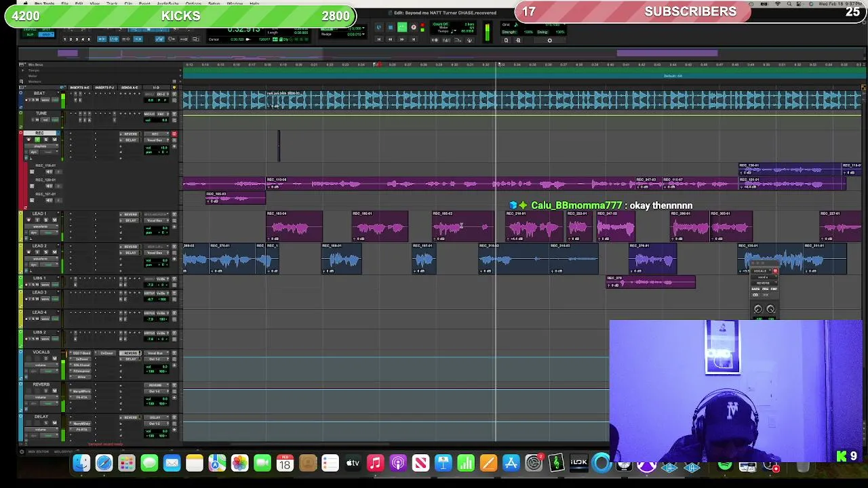Open the Setup menu
The image size is (868, 488).
(x=214, y=3)
